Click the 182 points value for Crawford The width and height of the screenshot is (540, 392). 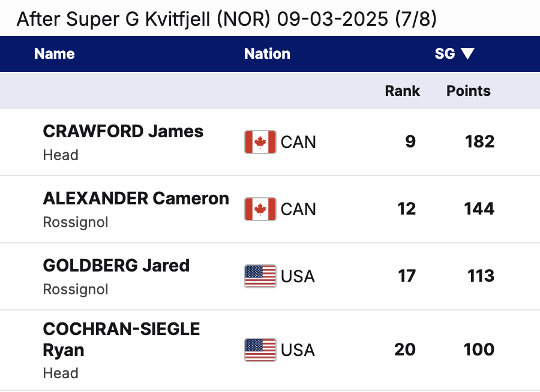point(480,141)
